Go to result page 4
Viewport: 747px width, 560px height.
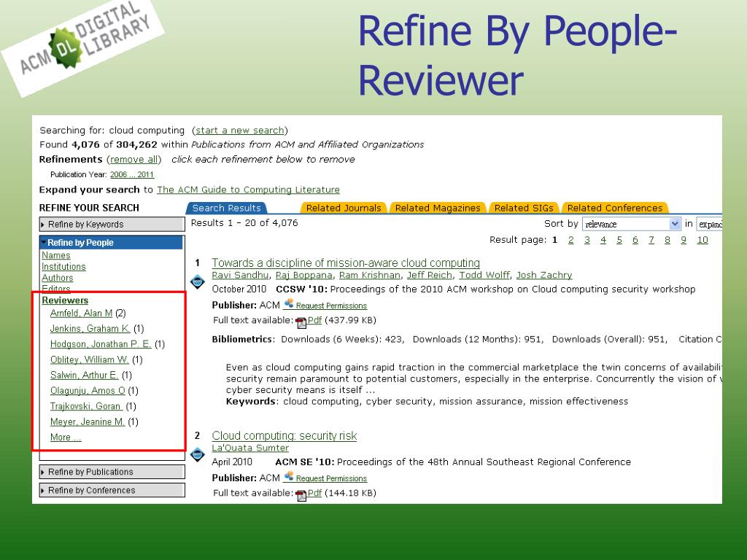pos(603,240)
